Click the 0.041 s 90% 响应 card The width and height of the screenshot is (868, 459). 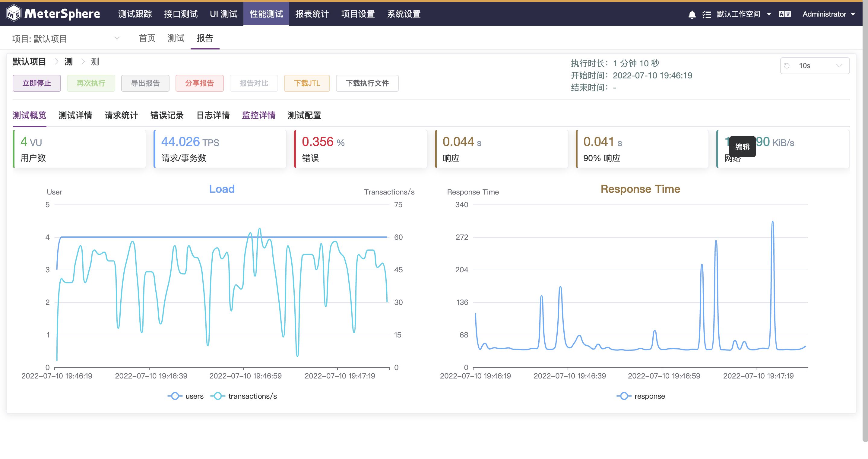(642, 149)
